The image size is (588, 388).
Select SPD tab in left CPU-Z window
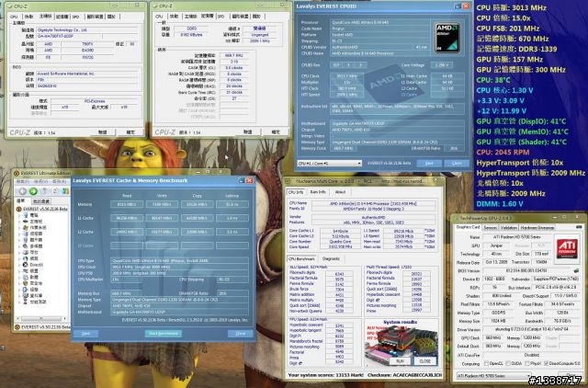76,17
